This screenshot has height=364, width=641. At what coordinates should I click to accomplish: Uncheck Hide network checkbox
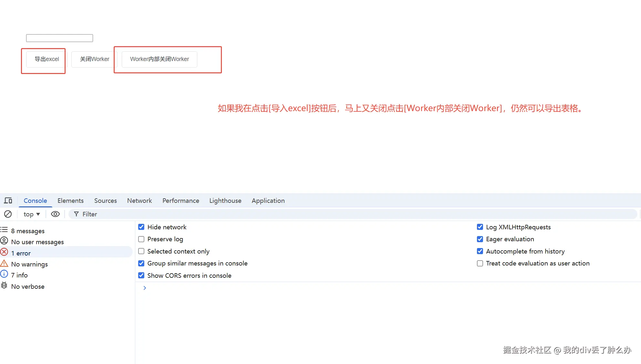click(x=141, y=227)
